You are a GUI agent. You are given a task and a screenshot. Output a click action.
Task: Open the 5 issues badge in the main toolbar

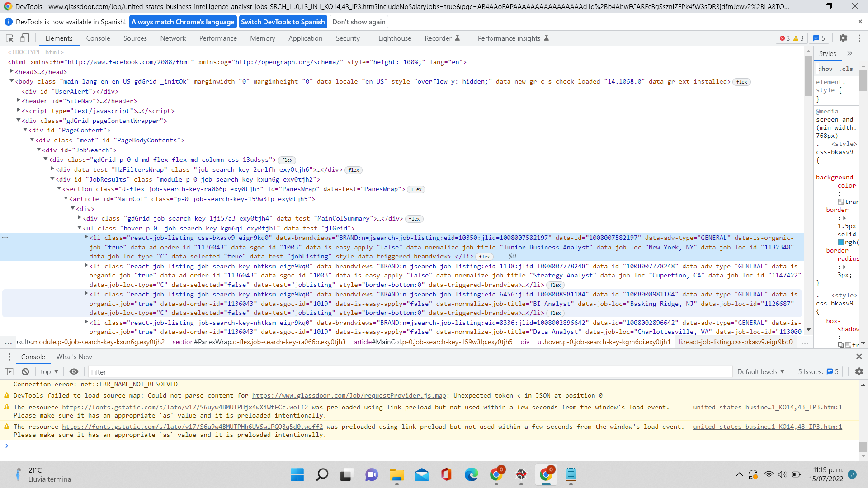819,38
